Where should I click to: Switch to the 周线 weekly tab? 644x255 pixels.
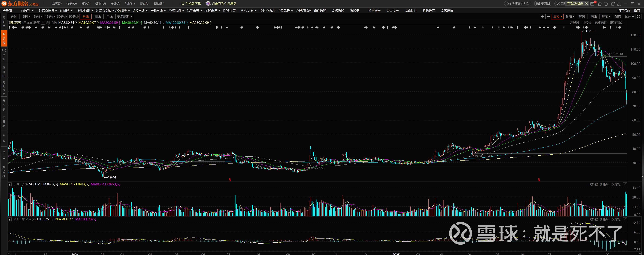point(97,16)
